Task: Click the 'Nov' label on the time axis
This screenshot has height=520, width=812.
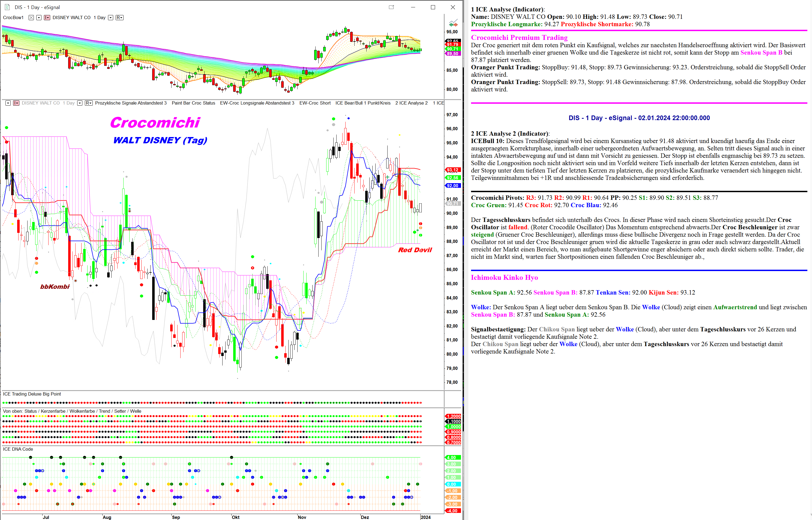Action: click(x=302, y=517)
